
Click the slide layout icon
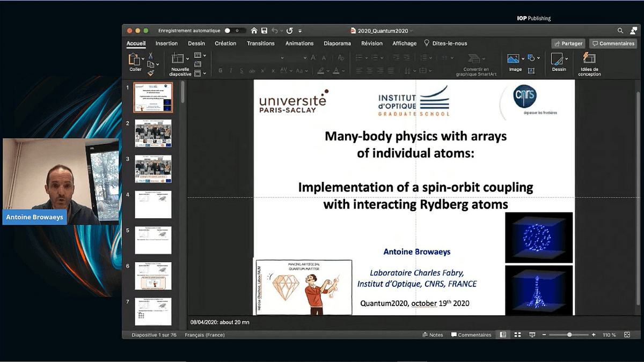[x=197, y=55]
